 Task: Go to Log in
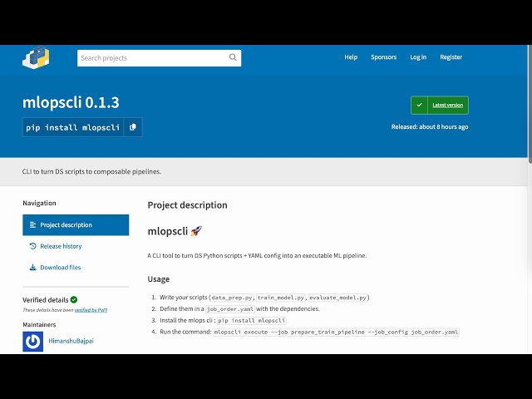418,57
